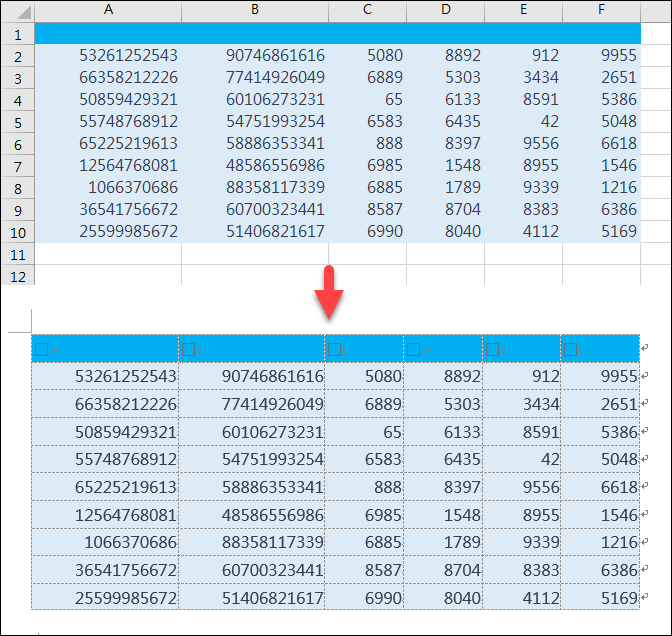Image resolution: width=672 pixels, height=636 pixels.
Task: Select row 12 header in Excel
Action: click(x=18, y=275)
